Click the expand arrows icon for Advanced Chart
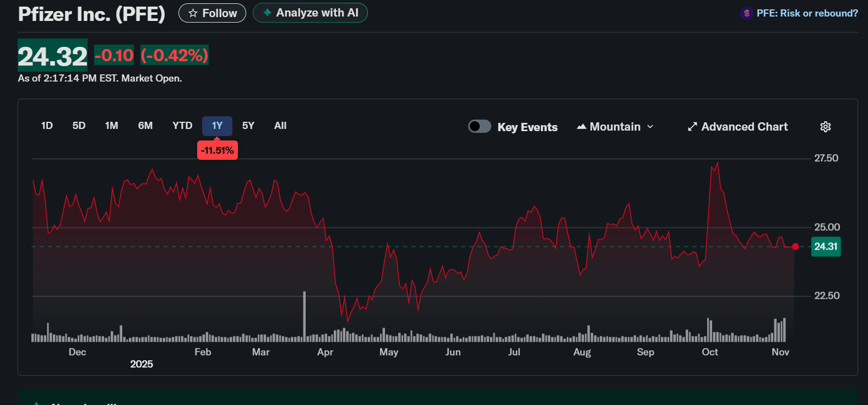This screenshot has width=868, height=405. point(692,127)
